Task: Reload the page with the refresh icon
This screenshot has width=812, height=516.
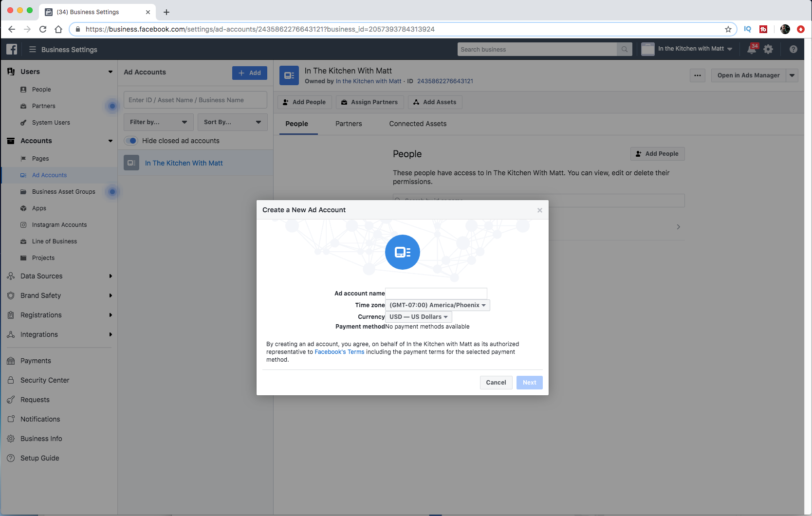Action: coord(43,29)
